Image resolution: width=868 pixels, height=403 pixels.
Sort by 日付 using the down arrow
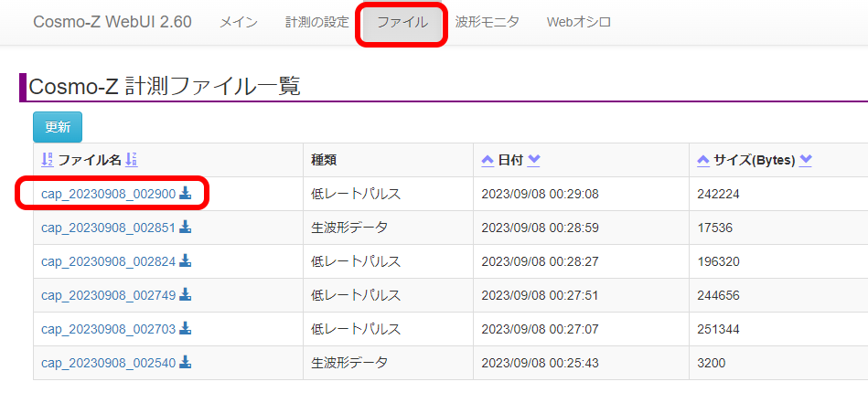534,160
